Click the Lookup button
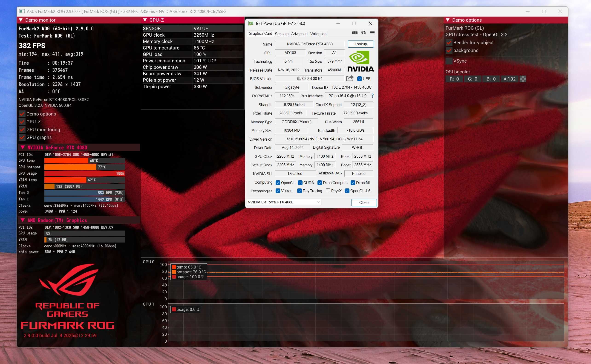The image size is (591, 364). pyautogui.click(x=360, y=44)
